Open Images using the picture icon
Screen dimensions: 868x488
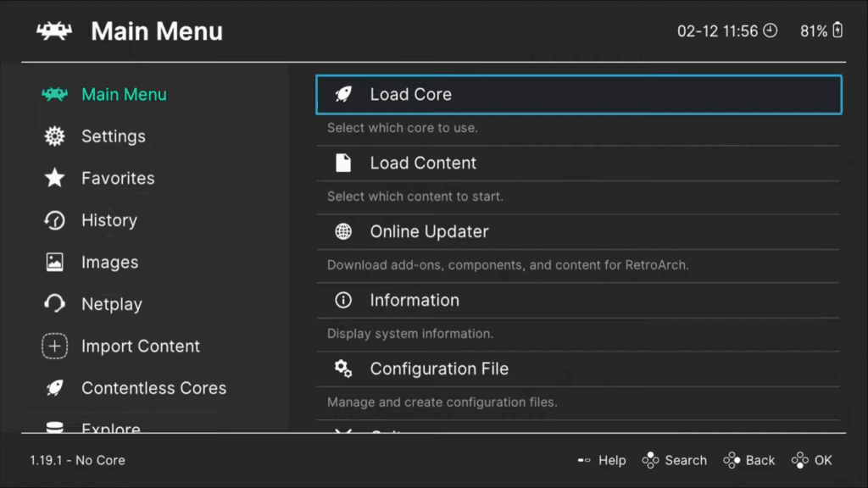(x=54, y=263)
